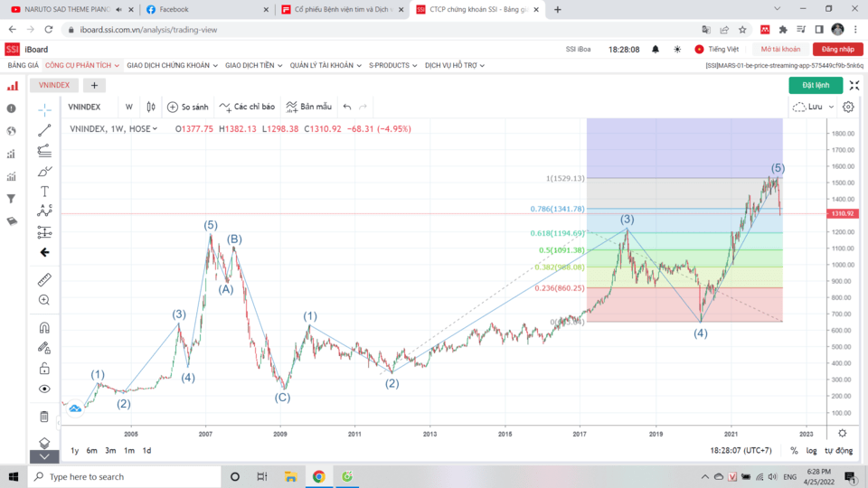Open the pitchfork and Fibonacci tools
This screenshot has height=488, width=868.
(x=44, y=151)
